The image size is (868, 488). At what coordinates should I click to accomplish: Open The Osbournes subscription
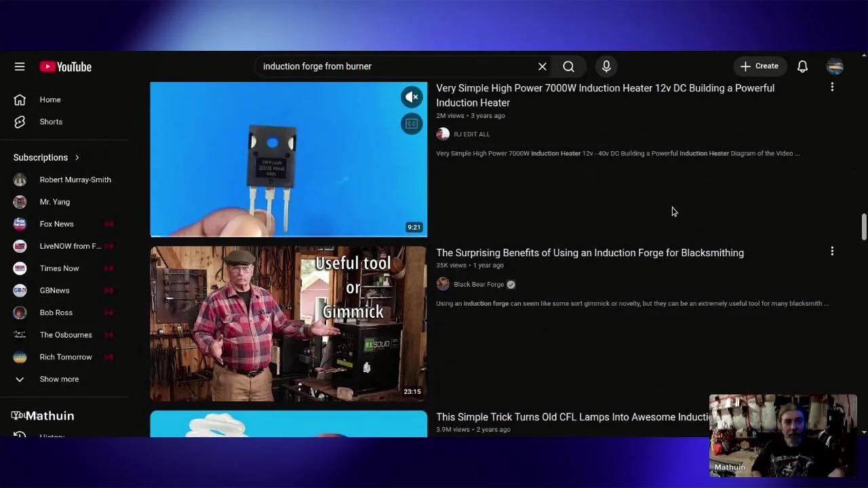click(x=64, y=335)
